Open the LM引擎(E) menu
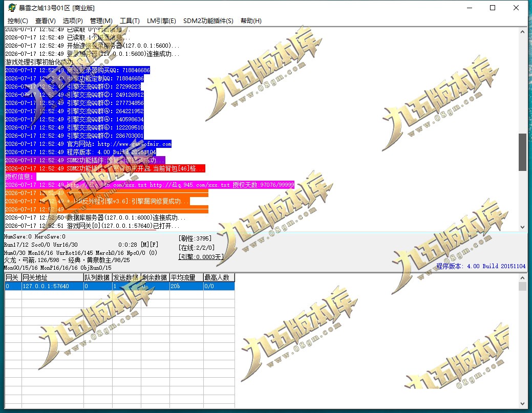Image resolution: width=532 pixels, height=413 pixels. tap(161, 20)
